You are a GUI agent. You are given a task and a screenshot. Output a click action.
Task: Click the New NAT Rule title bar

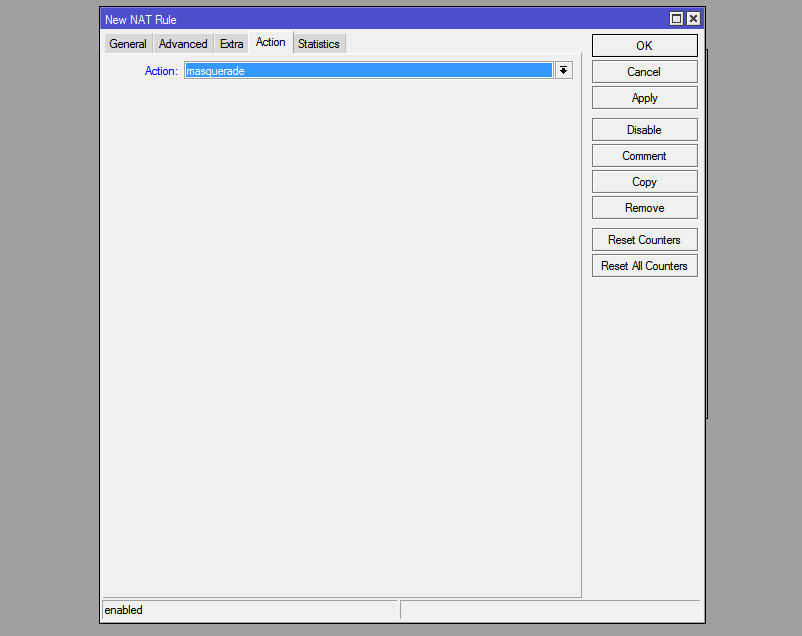click(x=380, y=19)
